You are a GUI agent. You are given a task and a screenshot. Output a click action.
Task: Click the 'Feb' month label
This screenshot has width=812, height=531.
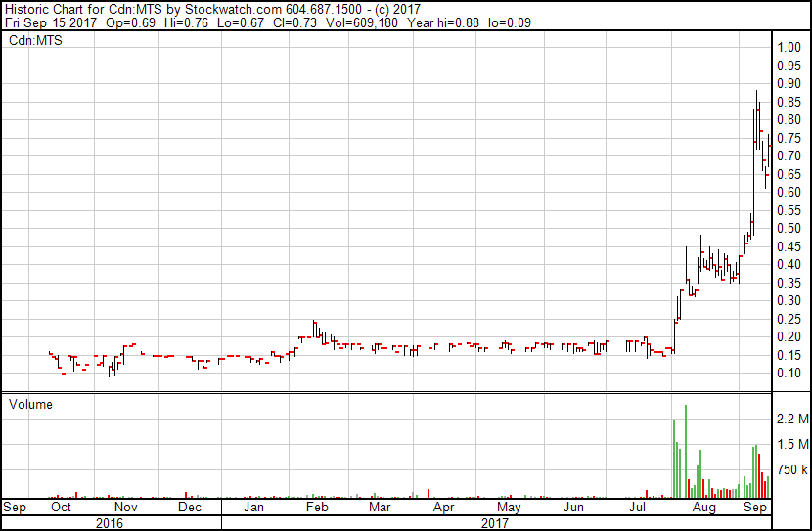[x=317, y=508]
